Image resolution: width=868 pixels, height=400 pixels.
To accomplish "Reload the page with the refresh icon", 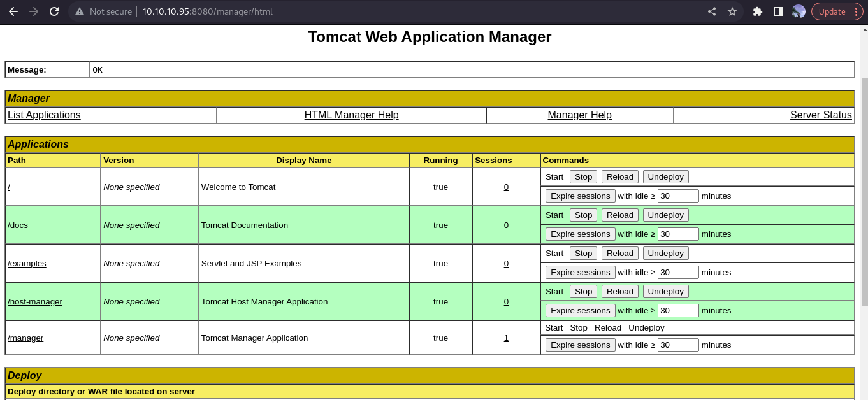I will click(54, 11).
